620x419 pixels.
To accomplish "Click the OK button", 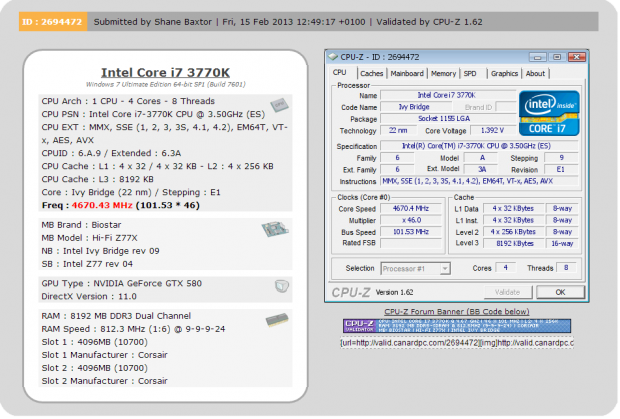I will coord(560,293).
